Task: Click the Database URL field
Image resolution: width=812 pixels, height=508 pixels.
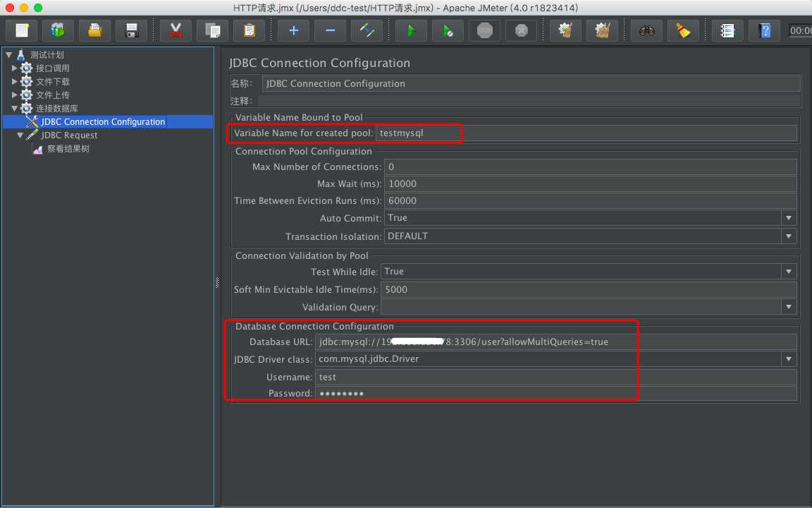Action: [555, 341]
